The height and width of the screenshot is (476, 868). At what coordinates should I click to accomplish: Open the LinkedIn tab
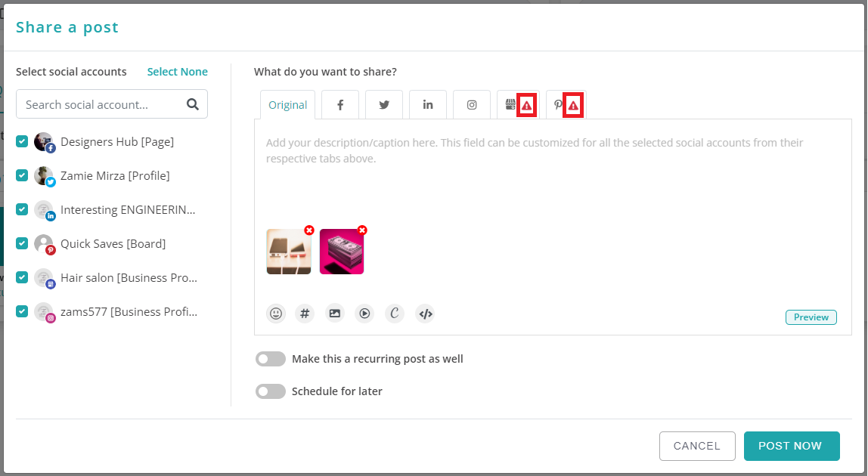(428, 104)
